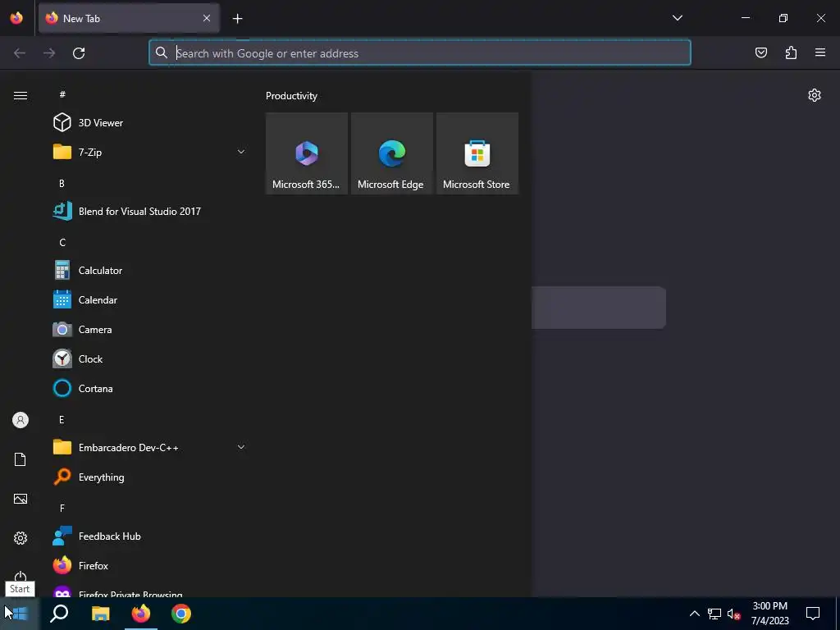Reload the current Firefox page
This screenshot has width=840, height=630.
[79, 52]
